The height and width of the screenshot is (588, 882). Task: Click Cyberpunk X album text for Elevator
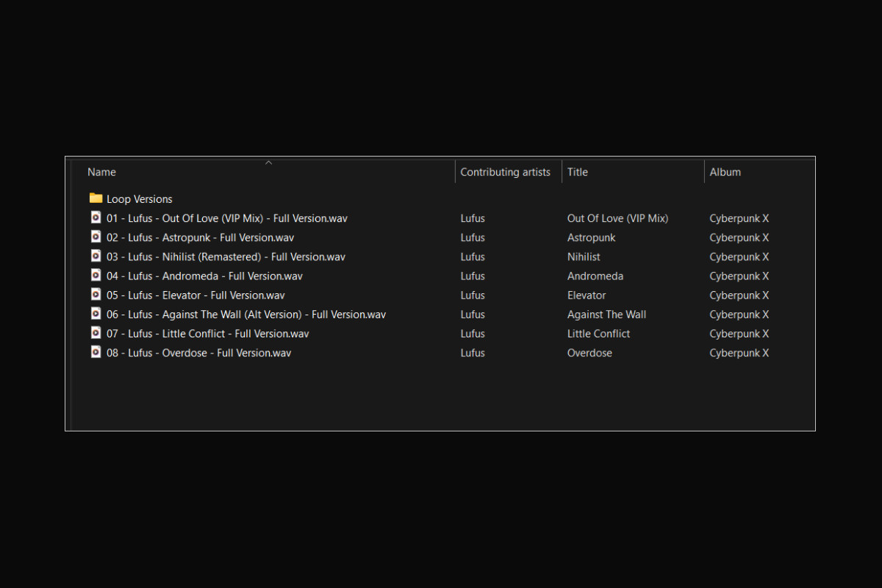point(739,295)
